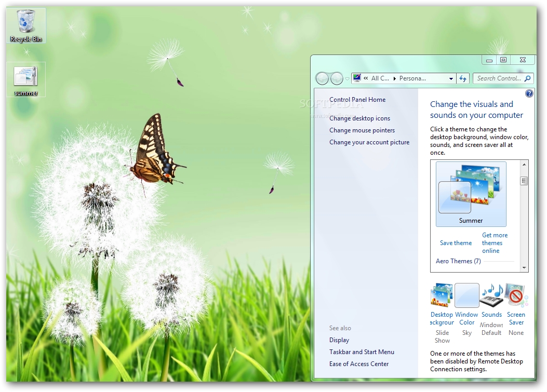Open help via blue question mark
Image resolution: width=547 pixels, height=392 pixels.
[x=529, y=93]
